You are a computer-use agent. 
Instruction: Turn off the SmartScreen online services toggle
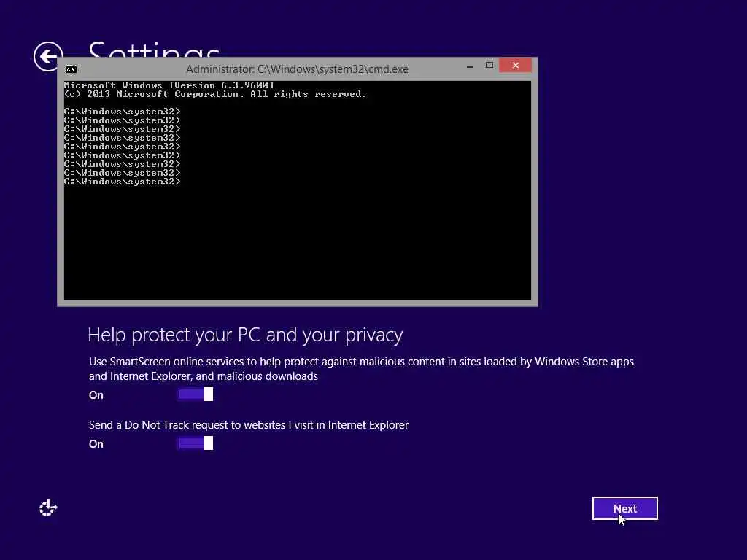196,394
